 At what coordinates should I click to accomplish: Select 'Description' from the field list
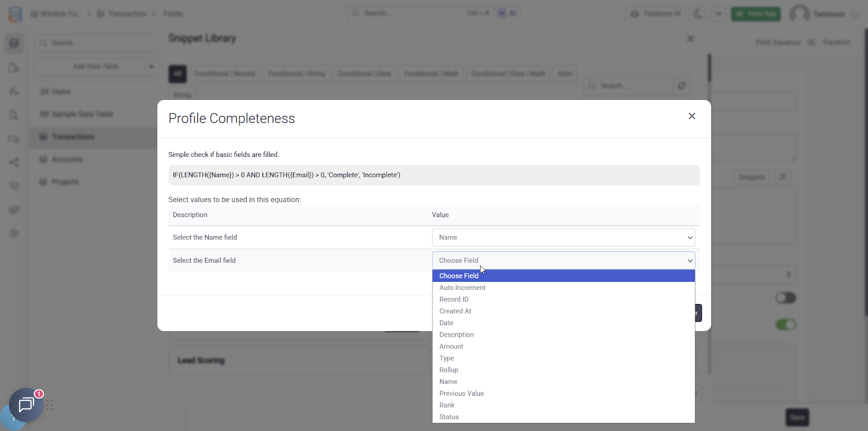coord(456,335)
